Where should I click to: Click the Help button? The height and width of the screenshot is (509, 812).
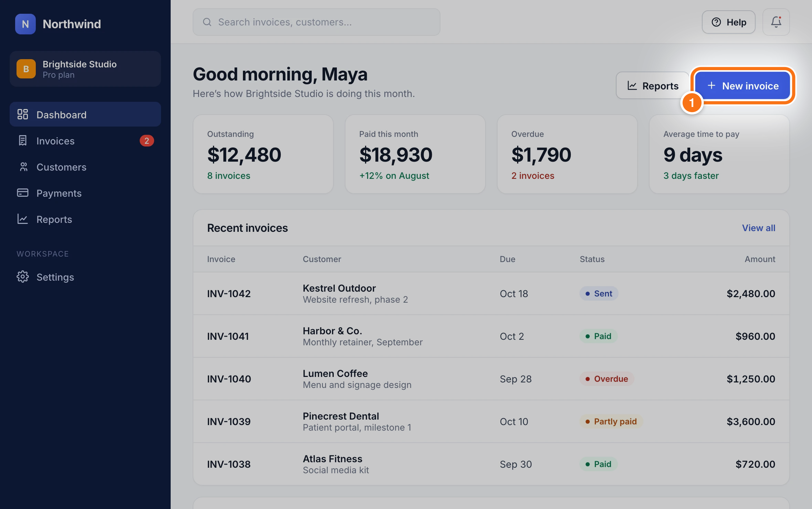pyautogui.click(x=728, y=22)
